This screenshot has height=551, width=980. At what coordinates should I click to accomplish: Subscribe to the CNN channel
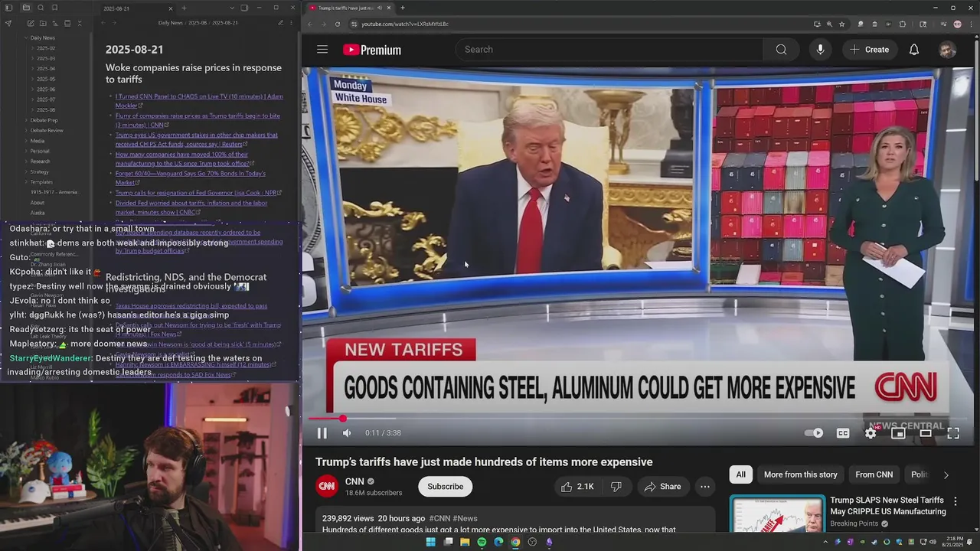(445, 487)
